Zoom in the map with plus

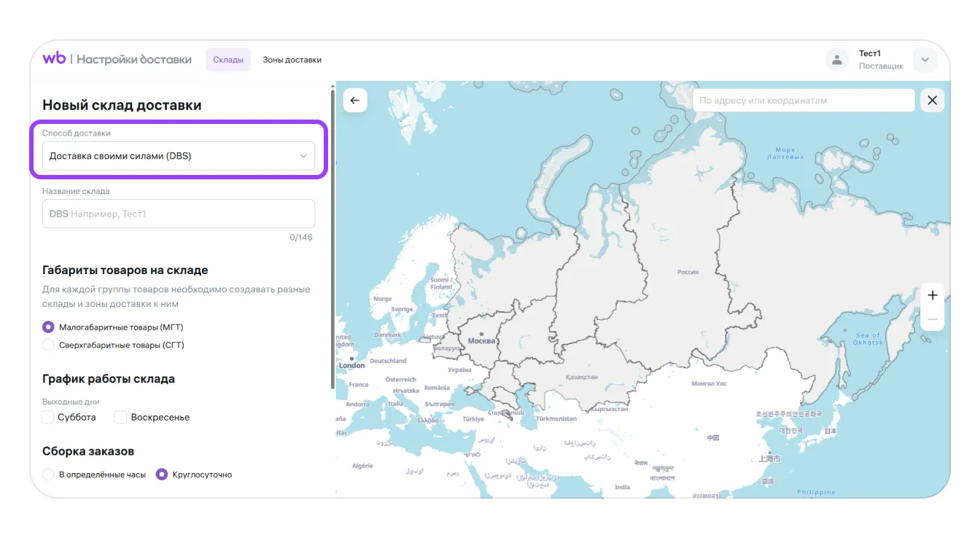click(x=932, y=295)
